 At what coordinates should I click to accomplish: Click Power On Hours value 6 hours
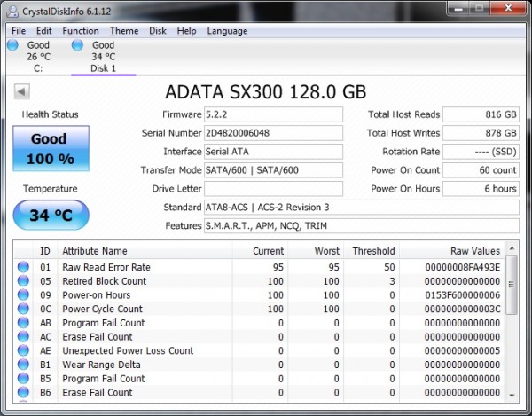(x=481, y=189)
